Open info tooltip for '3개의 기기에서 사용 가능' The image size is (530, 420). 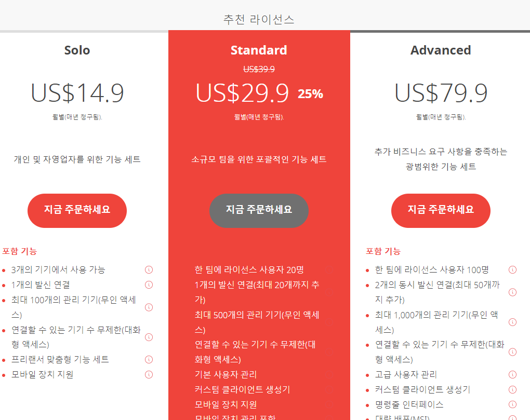coord(149,269)
